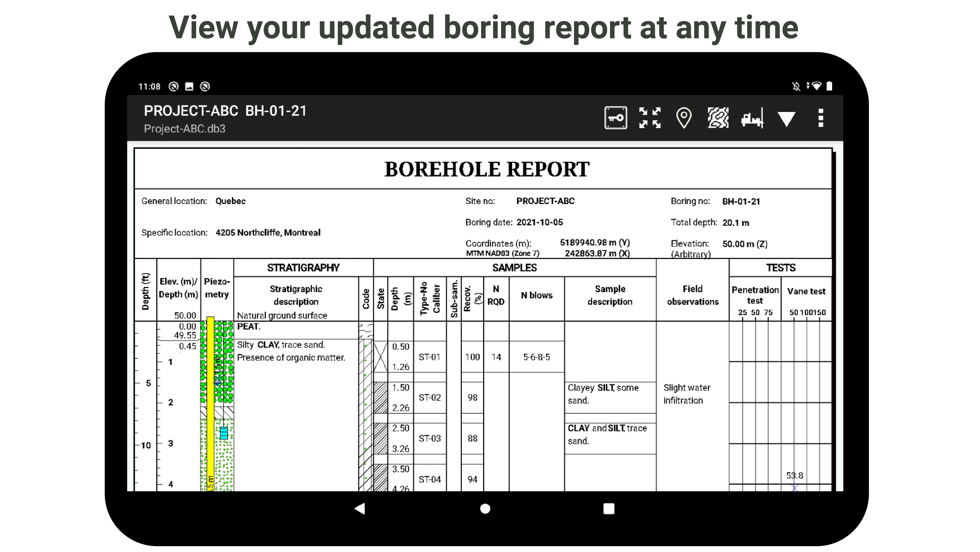The image size is (980, 552).
Task: Select the Quebec general location value
Action: 230,201
